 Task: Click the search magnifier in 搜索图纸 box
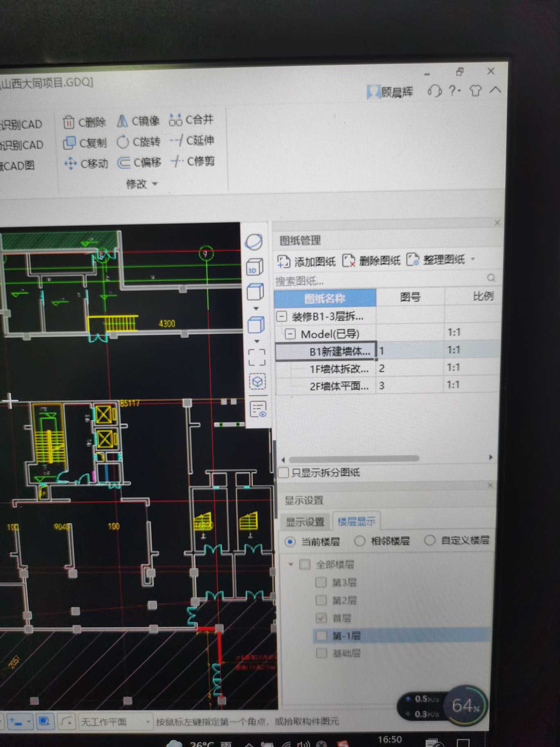[491, 278]
